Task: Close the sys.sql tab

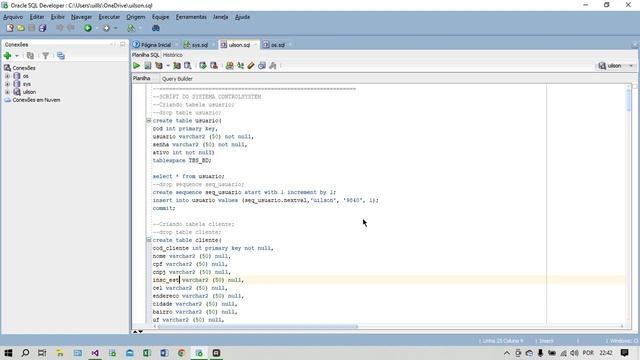Action: [x=213, y=45]
